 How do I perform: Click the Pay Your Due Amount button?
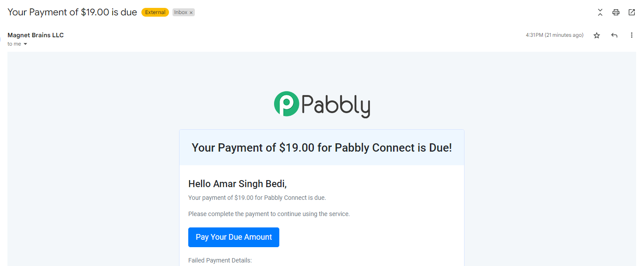234,237
